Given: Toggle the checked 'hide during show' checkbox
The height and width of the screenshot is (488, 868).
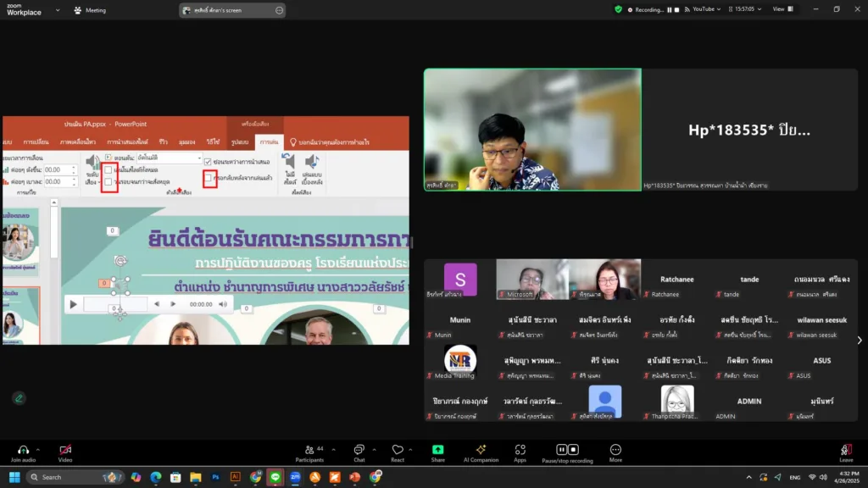Looking at the screenshot, I should (208, 162).
